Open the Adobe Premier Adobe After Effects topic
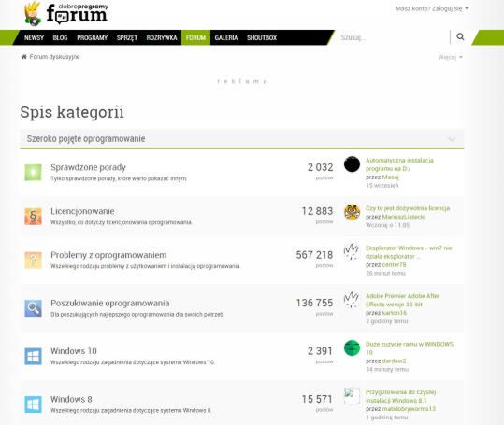 402,300
